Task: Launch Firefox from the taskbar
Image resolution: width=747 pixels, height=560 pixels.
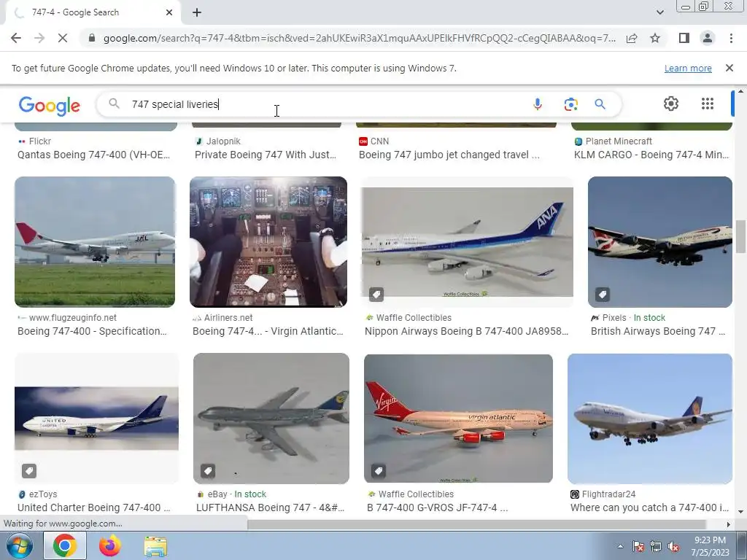Action: (x=110, y=546)
